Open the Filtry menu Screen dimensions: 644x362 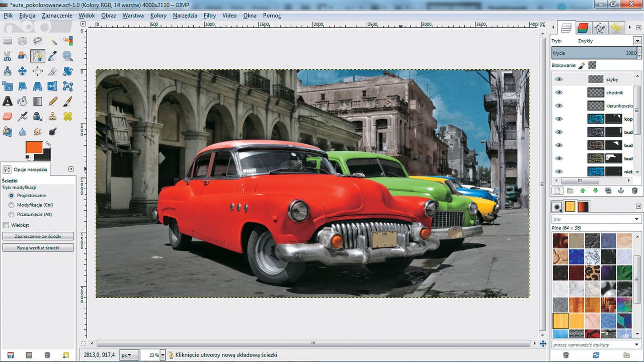(210, 16)
